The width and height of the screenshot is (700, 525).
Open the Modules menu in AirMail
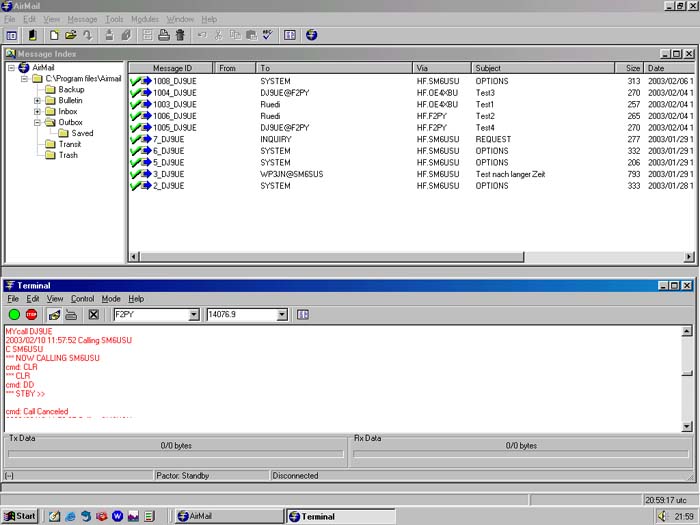145,19
